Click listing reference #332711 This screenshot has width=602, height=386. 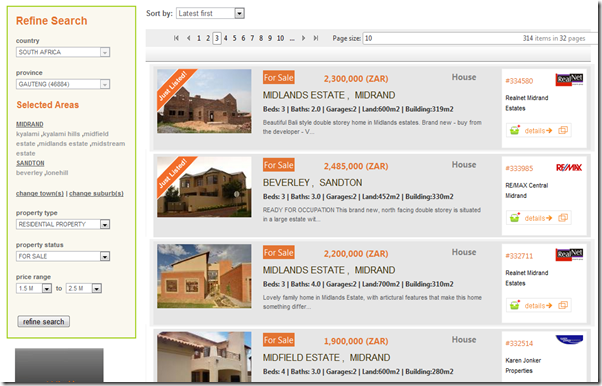(x=519, y=256)
